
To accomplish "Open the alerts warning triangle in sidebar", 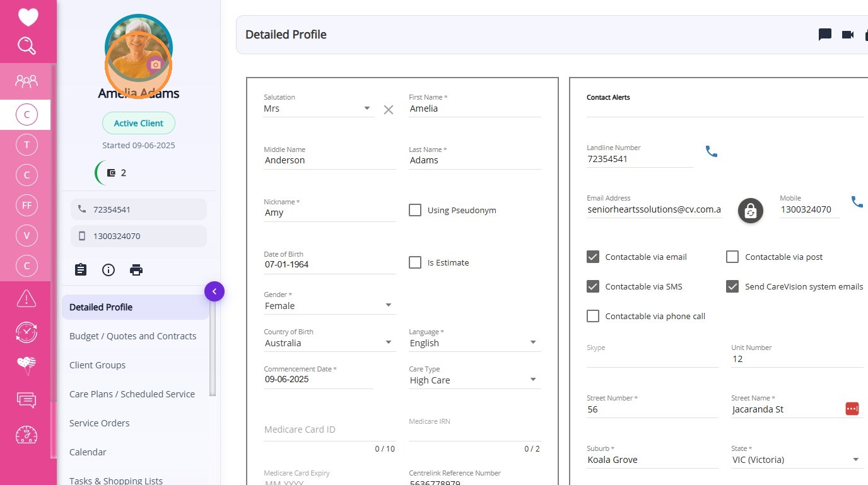I will (26, 298).
